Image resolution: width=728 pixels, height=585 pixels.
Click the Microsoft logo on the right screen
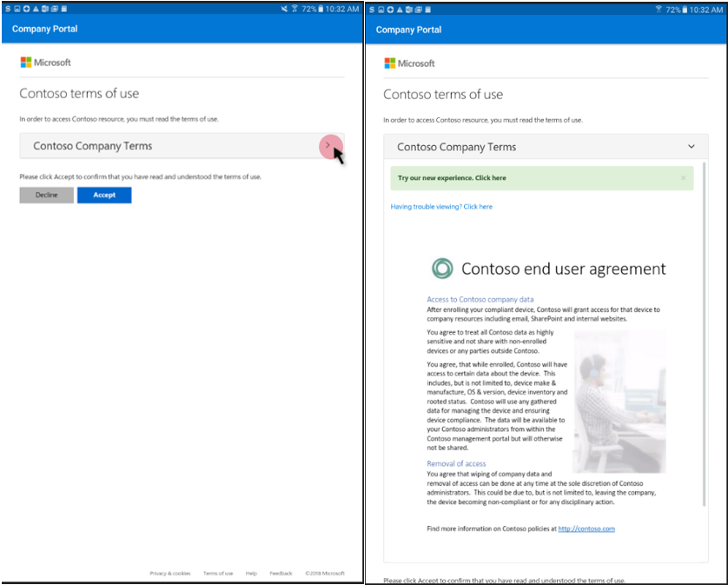coord(409,63)
